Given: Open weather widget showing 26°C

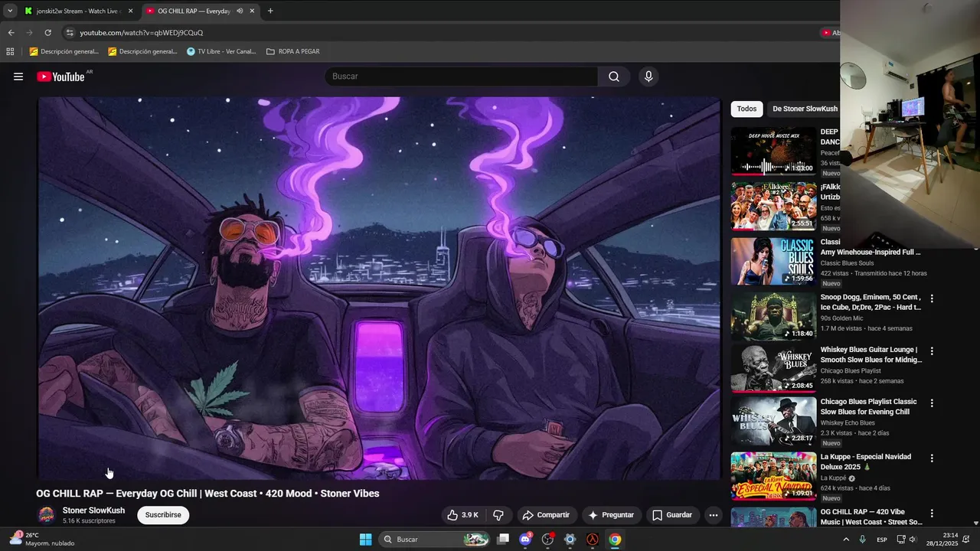Looking at the screenshot, I should pyautogui.click(x=42, y=540).
